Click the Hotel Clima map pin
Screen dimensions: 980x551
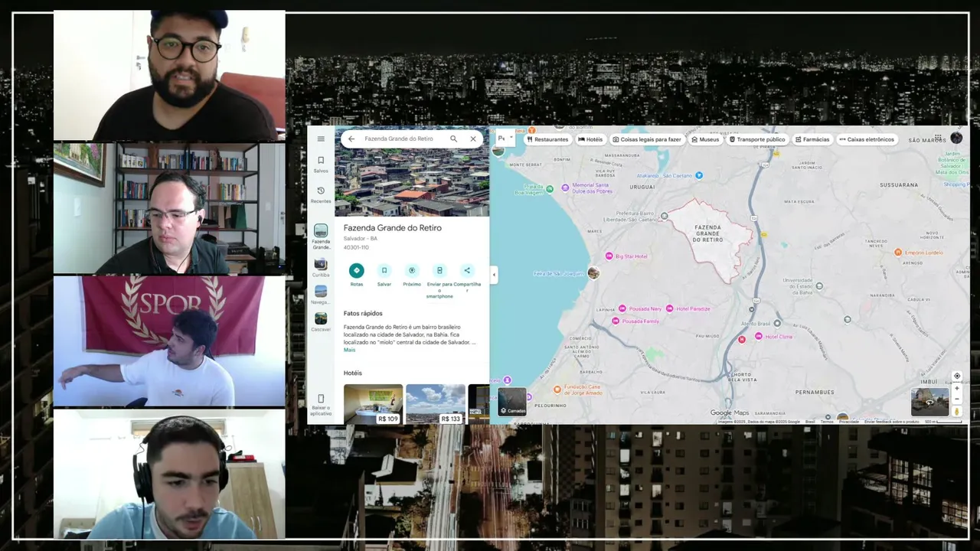(759, 336)
